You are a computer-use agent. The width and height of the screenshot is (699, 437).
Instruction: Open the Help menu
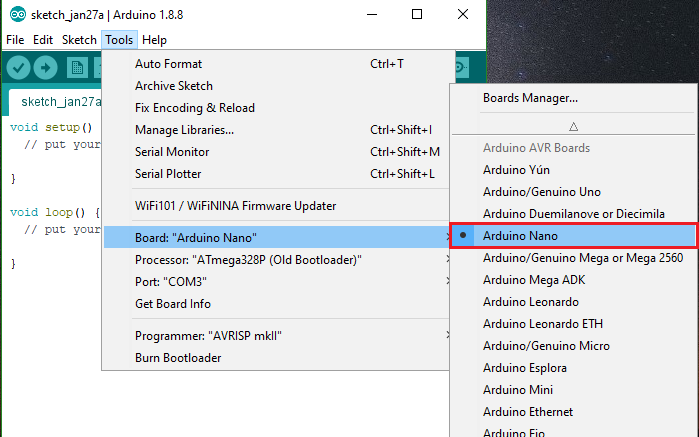[154, 40]
